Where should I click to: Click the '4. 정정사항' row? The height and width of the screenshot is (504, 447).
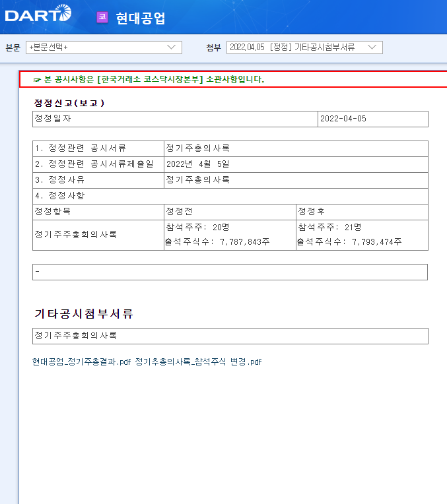click(230, 196)
